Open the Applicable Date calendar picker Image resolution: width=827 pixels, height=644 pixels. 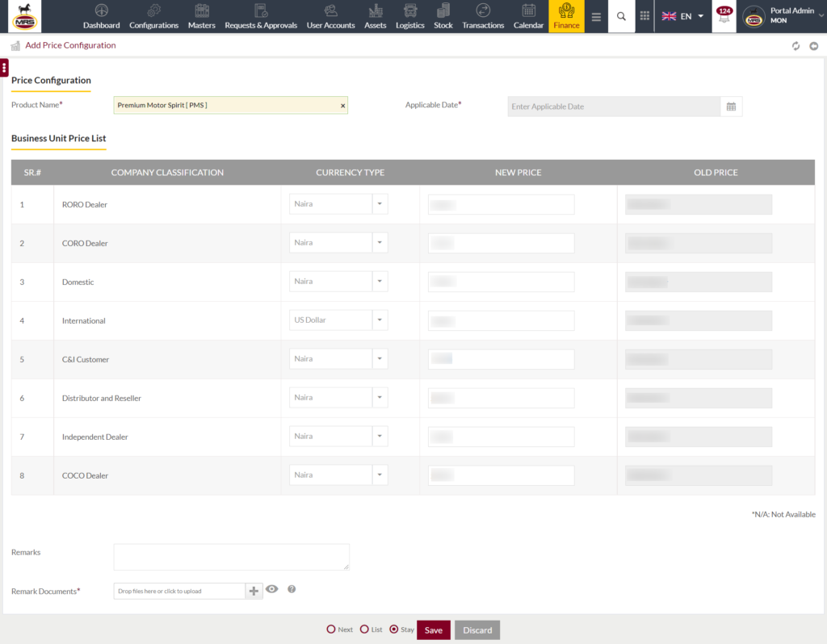click(731, 107)
